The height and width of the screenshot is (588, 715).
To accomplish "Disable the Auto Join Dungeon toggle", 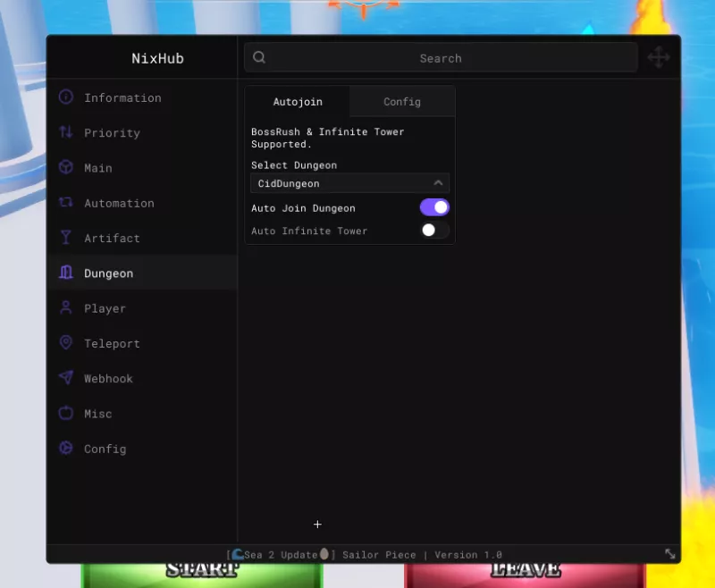I will [434, 207].
